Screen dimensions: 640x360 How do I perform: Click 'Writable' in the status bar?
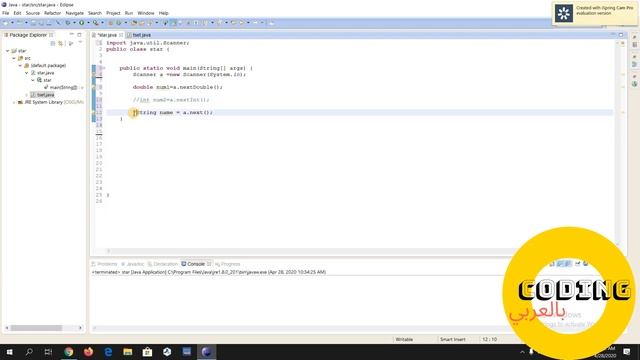[404, 340]
